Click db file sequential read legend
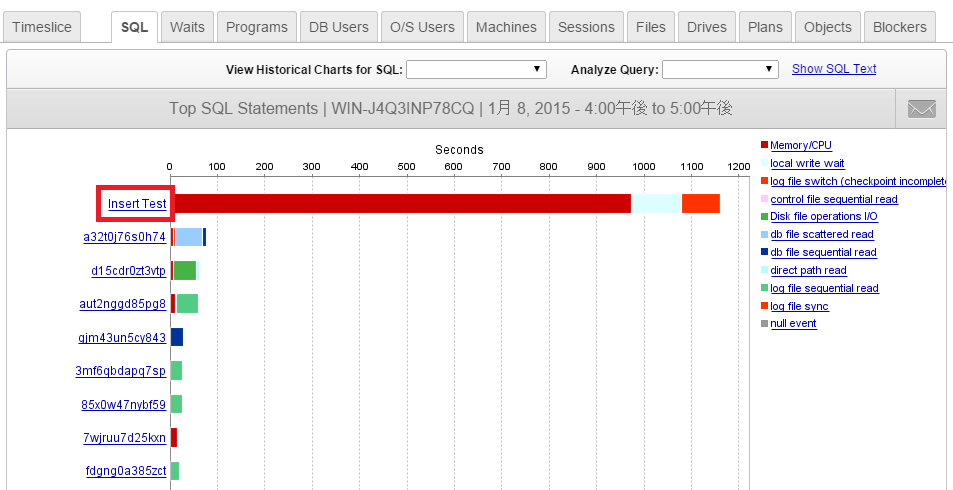Image resolution: width=953 pixels, height=490 pixels. click(824, 252)
